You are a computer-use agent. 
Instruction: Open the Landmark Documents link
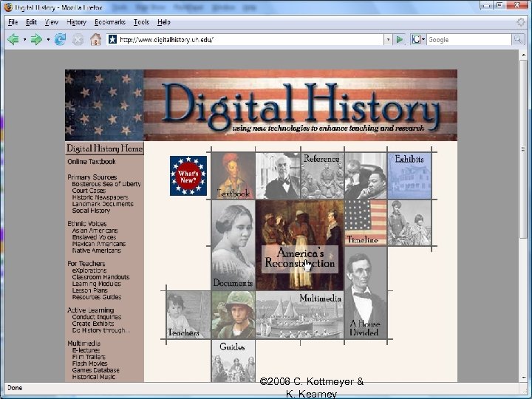pyautogui.click(x=103, y=204)
